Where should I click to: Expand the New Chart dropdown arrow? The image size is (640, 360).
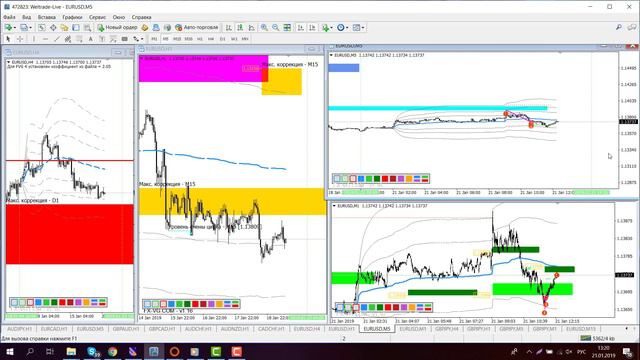15,28
